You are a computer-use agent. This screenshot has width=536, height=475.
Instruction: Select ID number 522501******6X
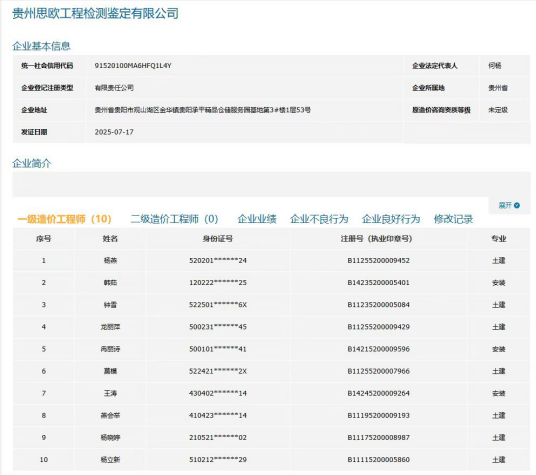tap(218, 304)
